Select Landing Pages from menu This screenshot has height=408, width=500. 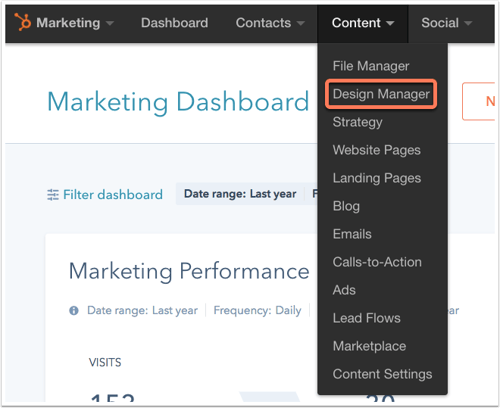tap(377, 178)
